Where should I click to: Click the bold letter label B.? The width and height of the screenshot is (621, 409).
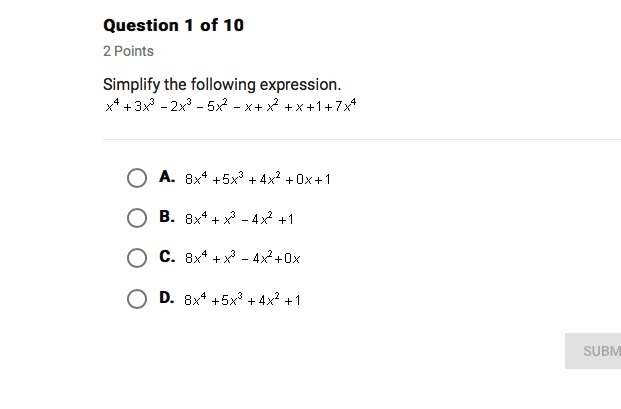[x=167, y=217]
